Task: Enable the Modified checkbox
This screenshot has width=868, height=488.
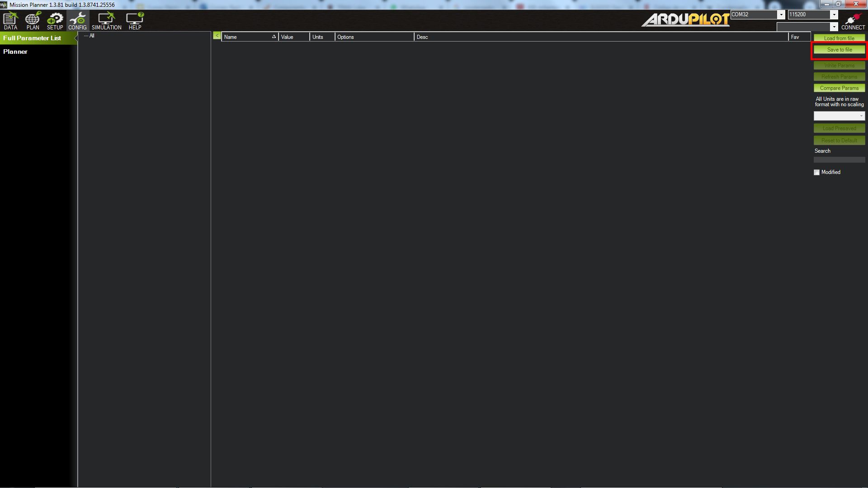Action: [x=816, y=172]
